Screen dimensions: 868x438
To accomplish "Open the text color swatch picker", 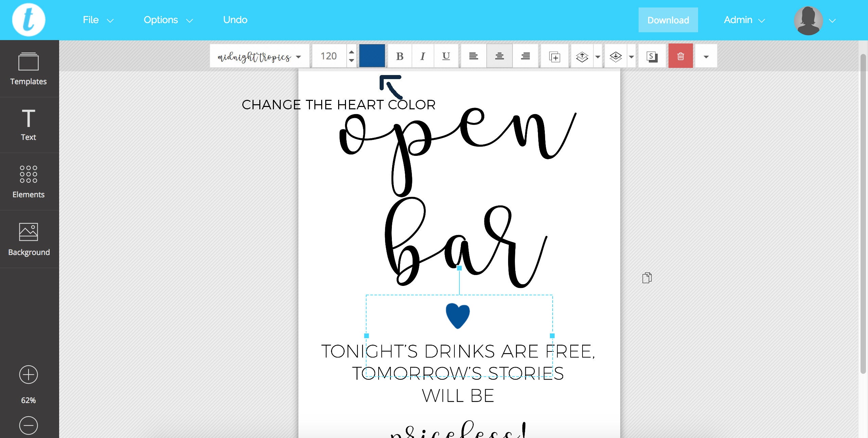I will coord(371,56).
